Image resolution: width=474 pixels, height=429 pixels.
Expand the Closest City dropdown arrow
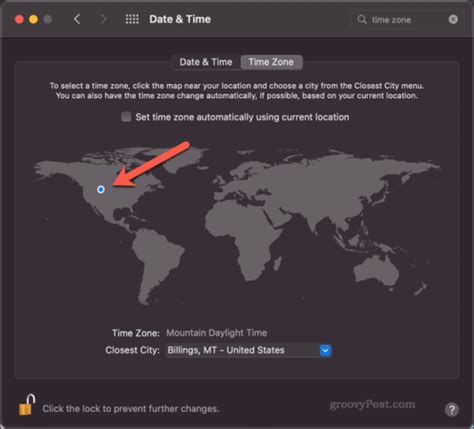pos(325,350)
